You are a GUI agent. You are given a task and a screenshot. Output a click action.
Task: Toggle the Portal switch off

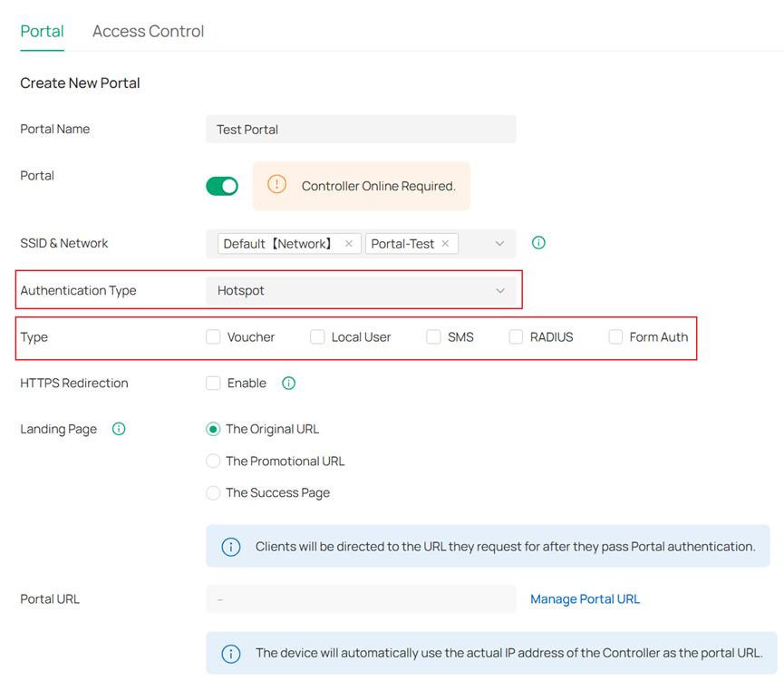pyautogui.click(x=222, y=186)
